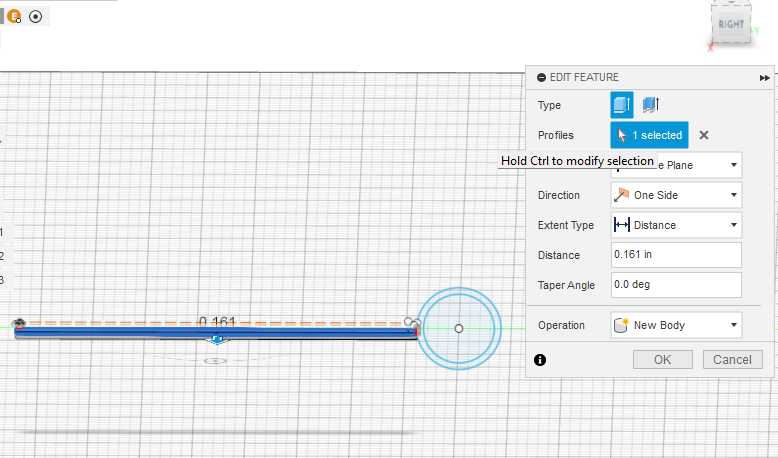Click the Distance input field
Screen dimensions: 778x458
[676, 255]
